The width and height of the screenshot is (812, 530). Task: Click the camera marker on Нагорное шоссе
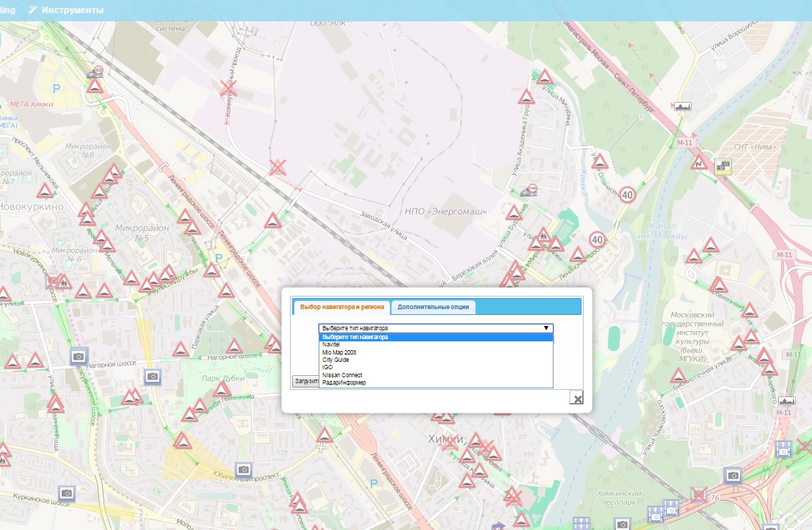tap(79, 357)
